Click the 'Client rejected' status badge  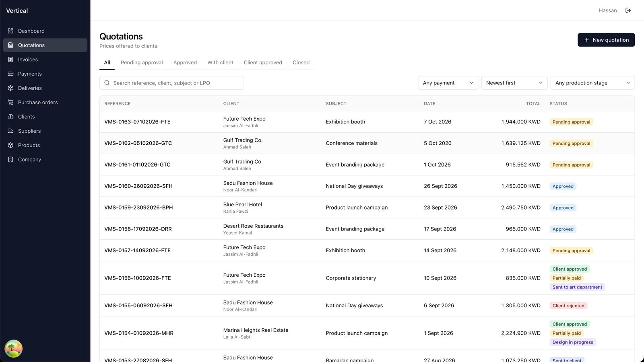(568, 306)
